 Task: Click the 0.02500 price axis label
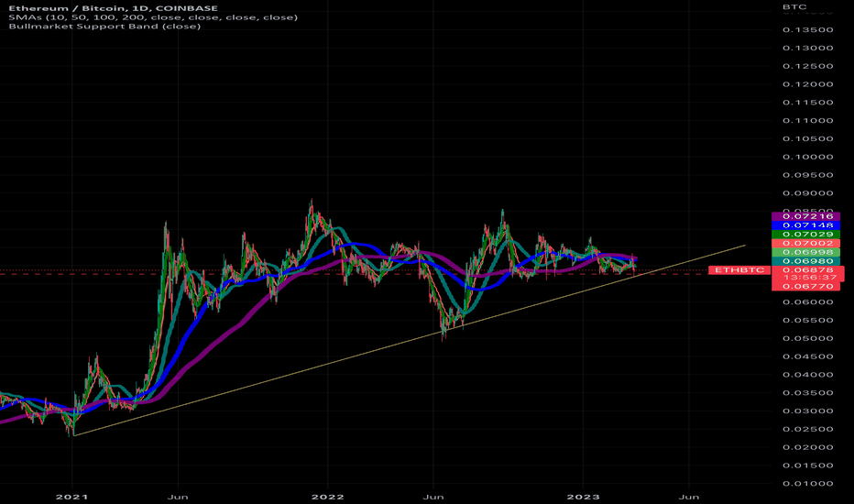(x=807, y=430)
